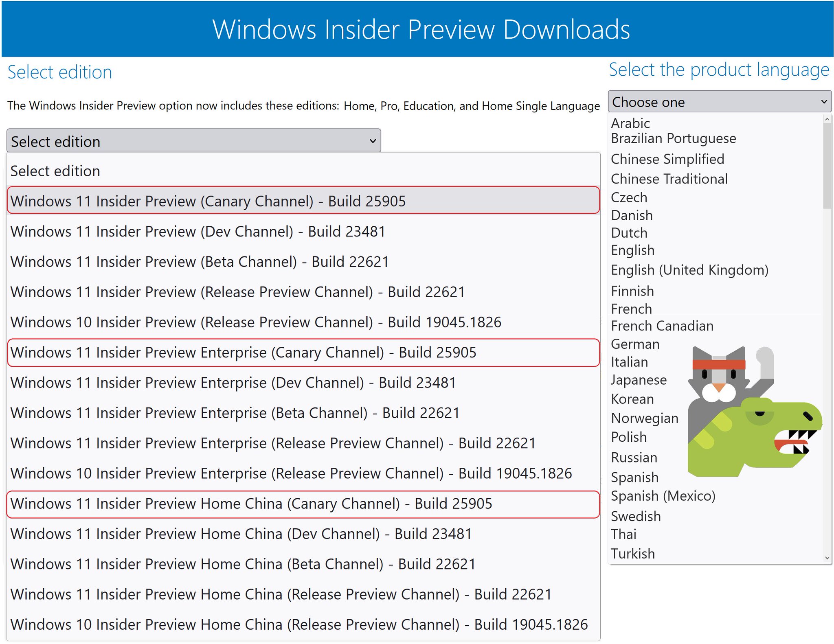Select Windows 10 Home China (Release Preview Channel) Build 19045.1826
Image resolution: width=834 pixels, height=644 pixels.
303,624
